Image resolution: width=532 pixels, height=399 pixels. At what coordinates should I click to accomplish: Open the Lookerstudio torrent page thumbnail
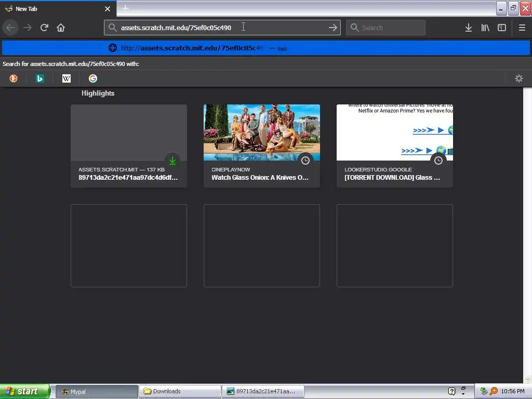tap(395, 132)
